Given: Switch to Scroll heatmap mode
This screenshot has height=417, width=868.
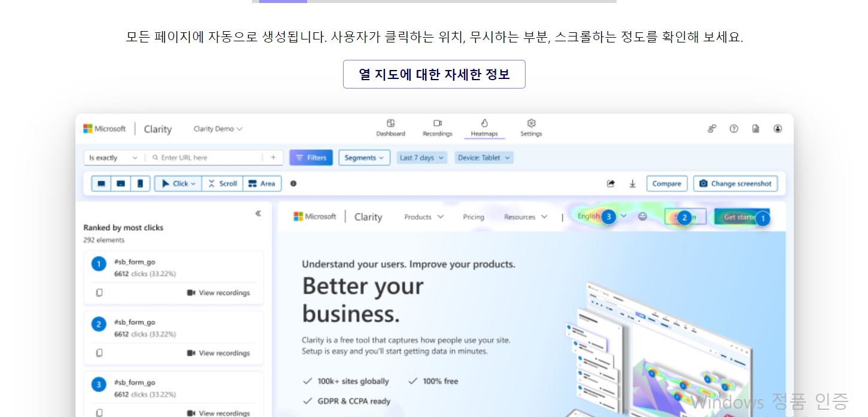Looking at the screenshot, I should [222, 184].
